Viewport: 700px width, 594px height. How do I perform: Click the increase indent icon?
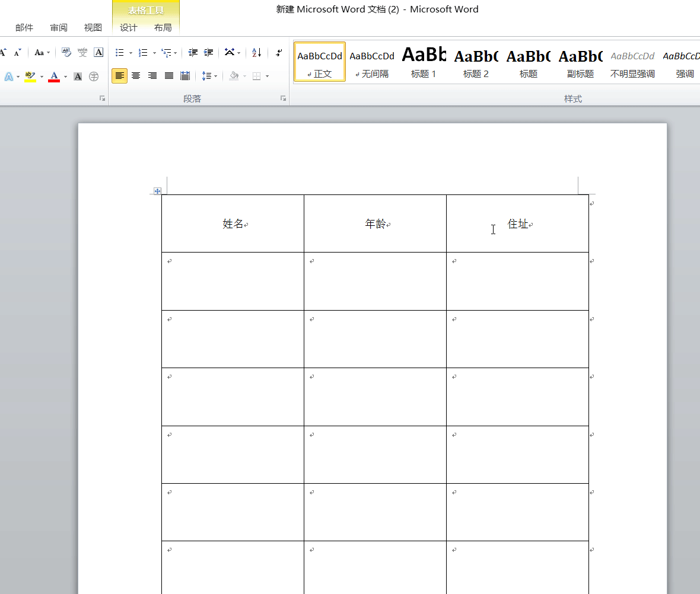coord(208,53)
